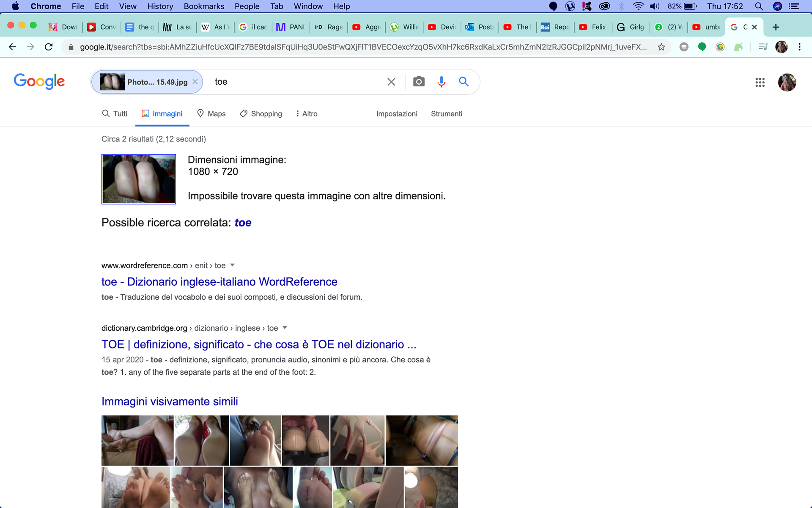Expand the Altro menu
The height and width of the screenshot is (508, 812).
pyautogui.click(x=307, y=113)
